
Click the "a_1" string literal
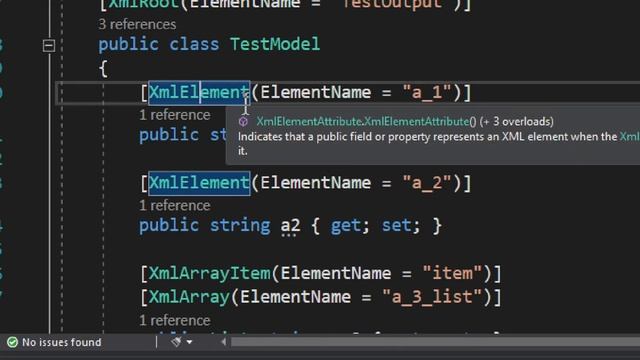tap(427, 92)
